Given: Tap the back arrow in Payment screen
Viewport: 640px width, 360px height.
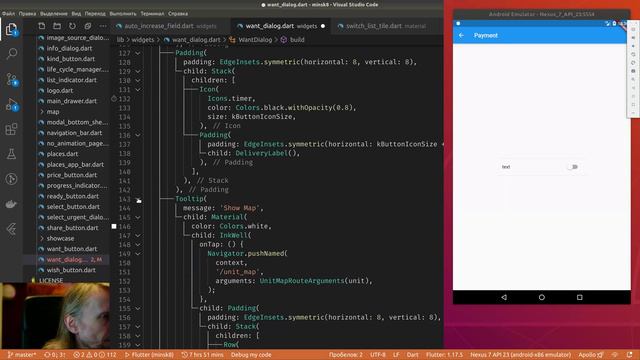Looking at the screenshot, I should pyautogui.click(x=461, y=36).
